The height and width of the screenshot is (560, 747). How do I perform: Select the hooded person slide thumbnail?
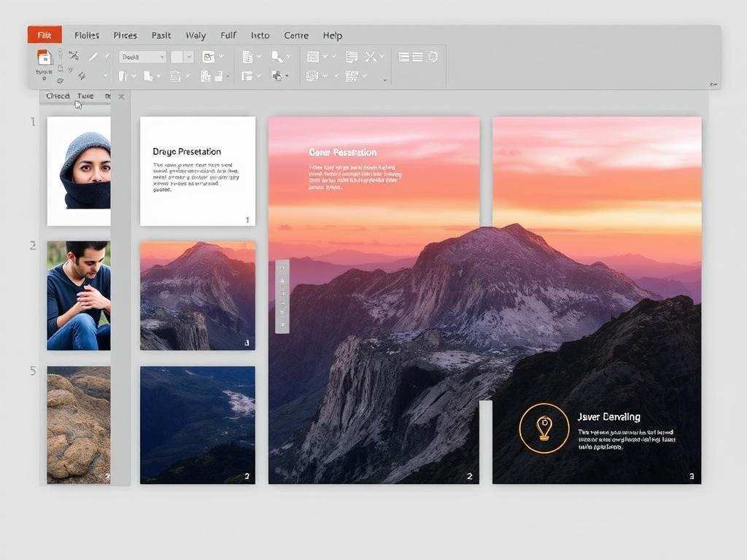click(79, 171)
